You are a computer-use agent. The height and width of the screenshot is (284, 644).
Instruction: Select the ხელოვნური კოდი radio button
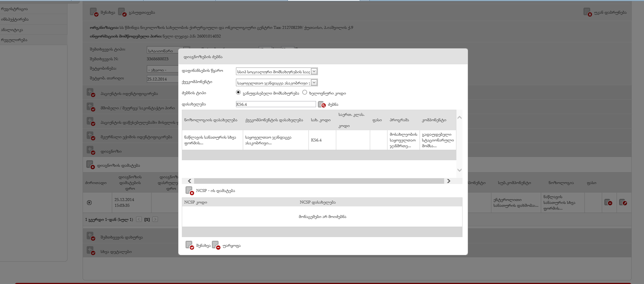pos(305,92)
